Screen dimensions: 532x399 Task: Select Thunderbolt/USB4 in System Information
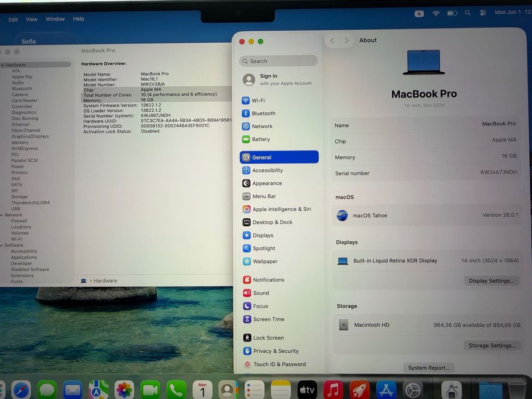tap(31, 202)
